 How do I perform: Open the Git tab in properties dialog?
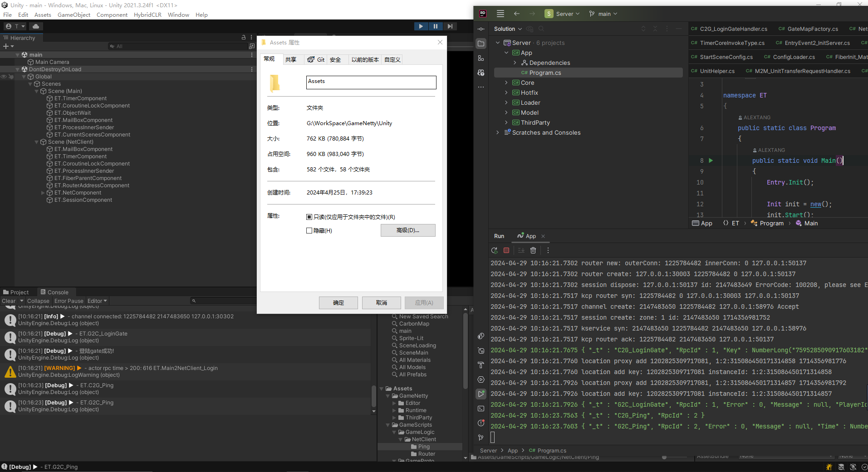pyautogui.click(x=316, y=59)
